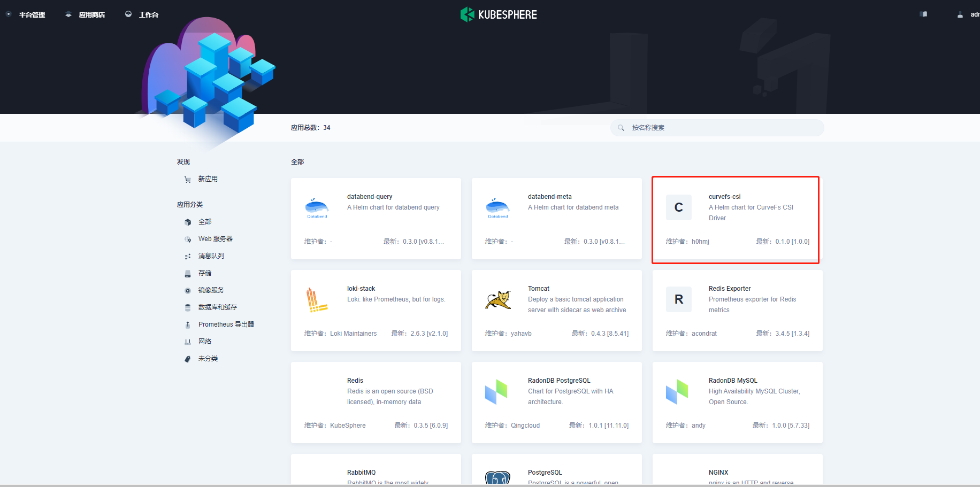Click the cube icon beside 全部 category

click(x=188, y=222)
